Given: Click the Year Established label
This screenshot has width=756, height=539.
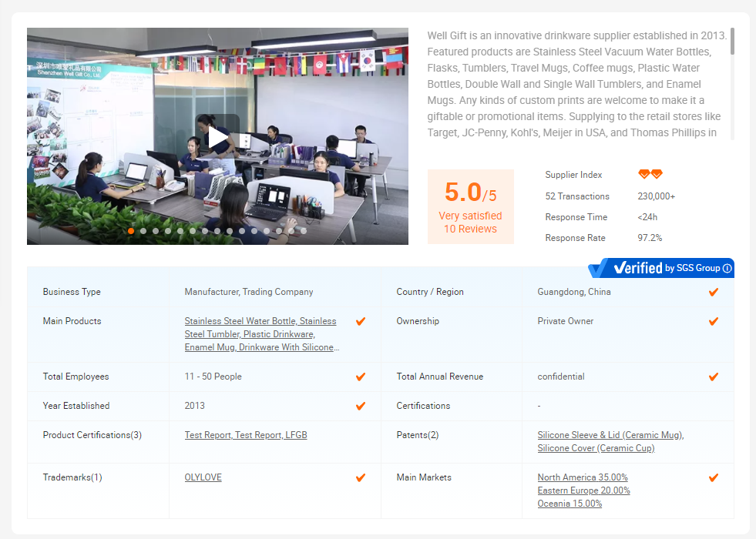Looking at the screenshot, I should click(x=76, y=406).
